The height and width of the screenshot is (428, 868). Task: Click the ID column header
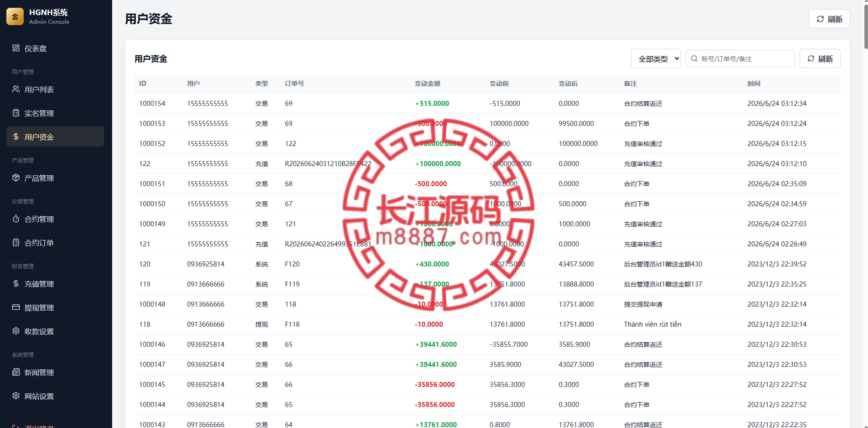pos(143,84)
